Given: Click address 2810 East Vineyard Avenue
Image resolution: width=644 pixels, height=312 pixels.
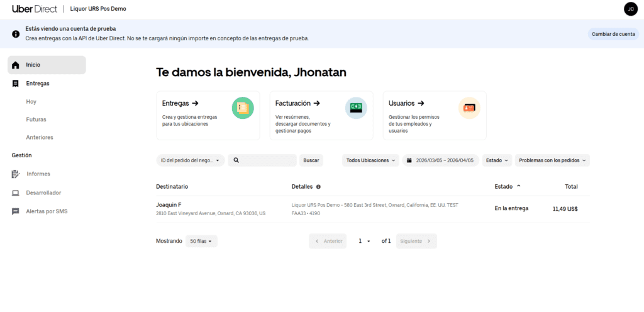Looking at the screenshot, I should pos(211,214).
